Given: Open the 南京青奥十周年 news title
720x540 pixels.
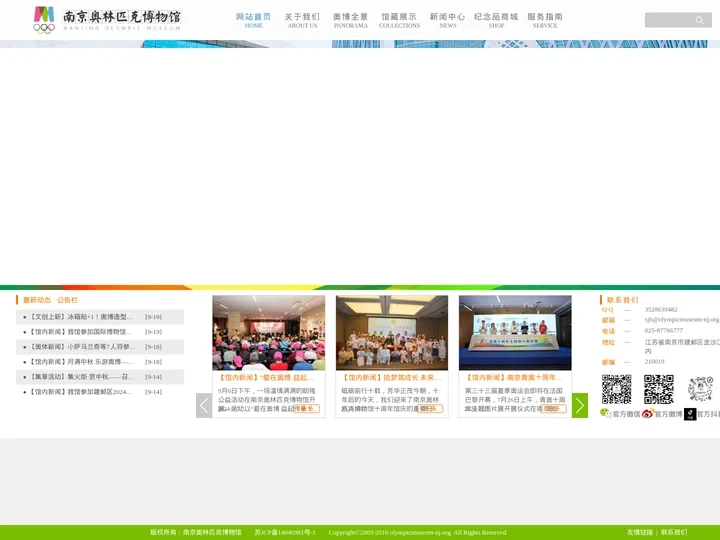Looking at the screenshot, I should (x=514, y=377).
